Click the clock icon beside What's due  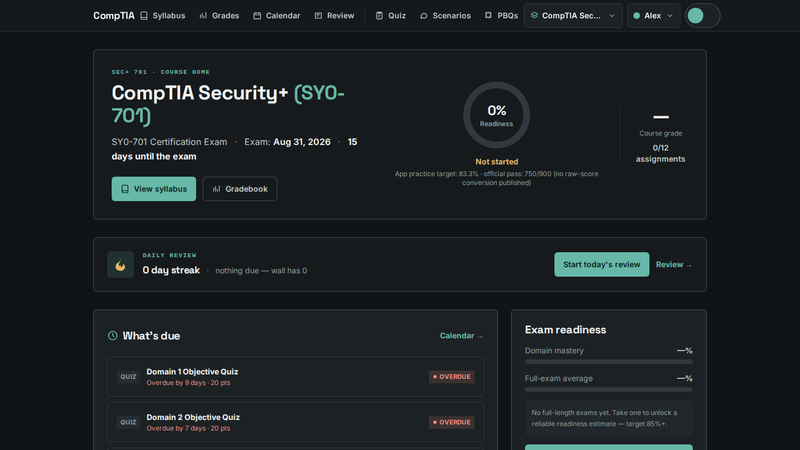point(113,336)
